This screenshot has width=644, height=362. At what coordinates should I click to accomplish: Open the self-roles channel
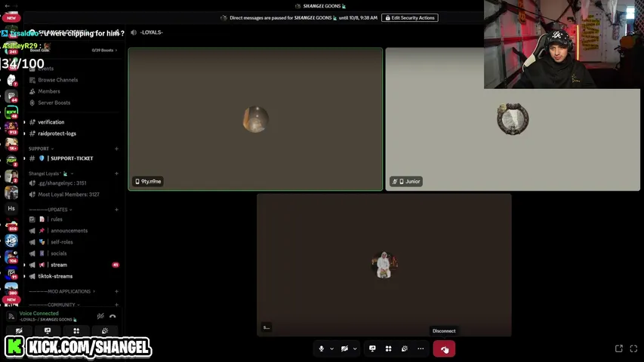[62, 242]
